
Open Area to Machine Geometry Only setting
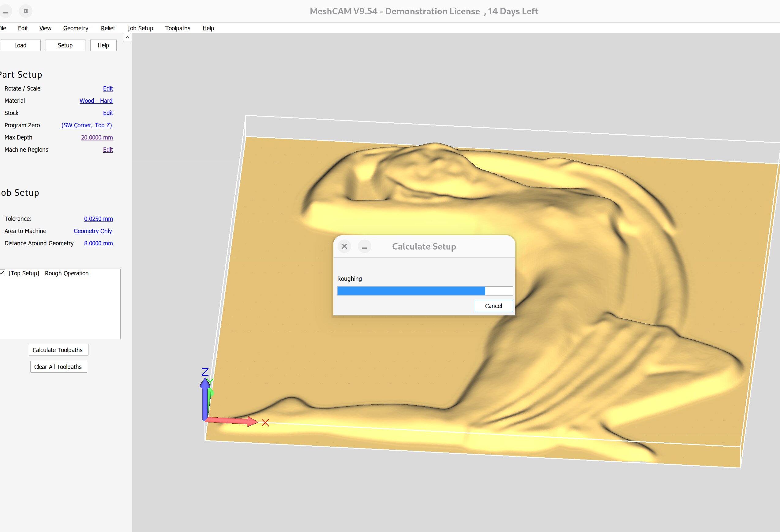pos(93,231)
